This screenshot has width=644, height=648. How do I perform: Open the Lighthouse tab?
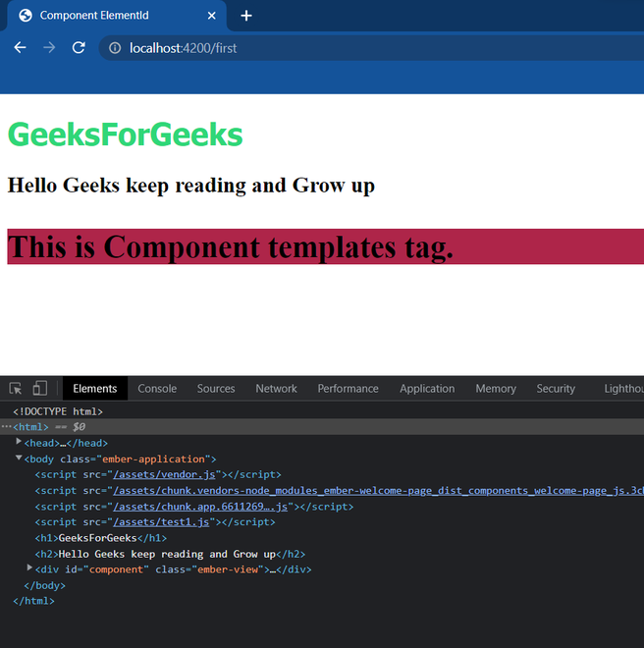pyautogui.click(x=623, y=389)
